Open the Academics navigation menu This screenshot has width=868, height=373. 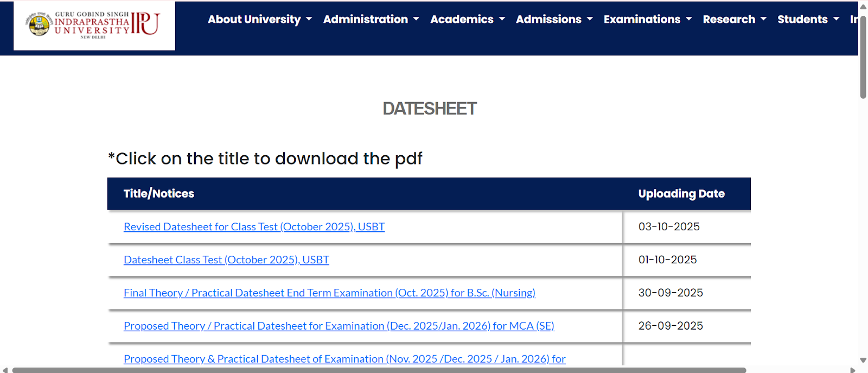point(462,20)
